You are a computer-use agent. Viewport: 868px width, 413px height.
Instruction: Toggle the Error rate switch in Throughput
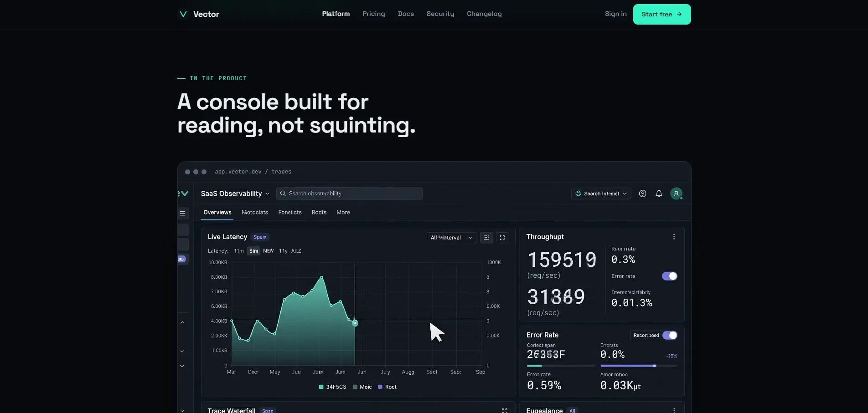coord(669,276)
